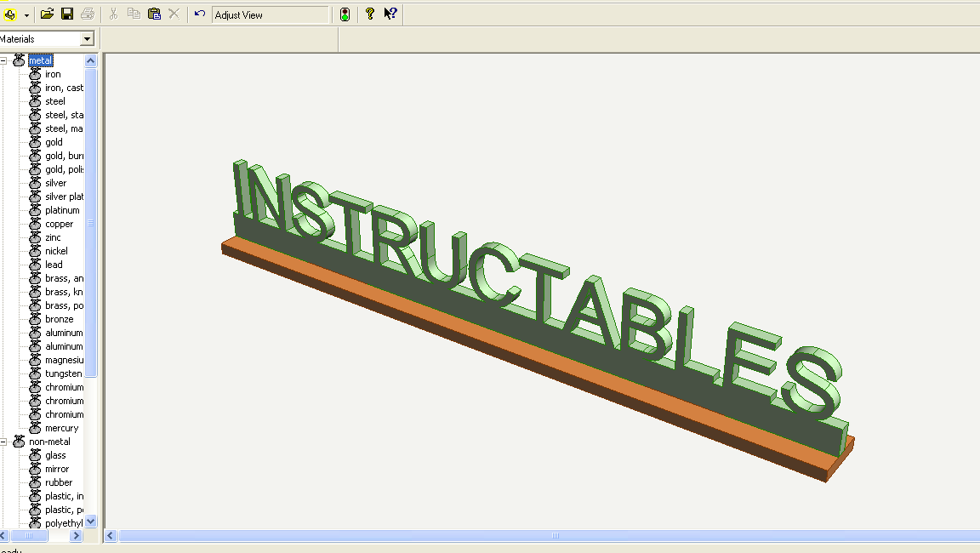Select the 'iron, cast' material
980x553 pixels.
click(x=64, y=88)
